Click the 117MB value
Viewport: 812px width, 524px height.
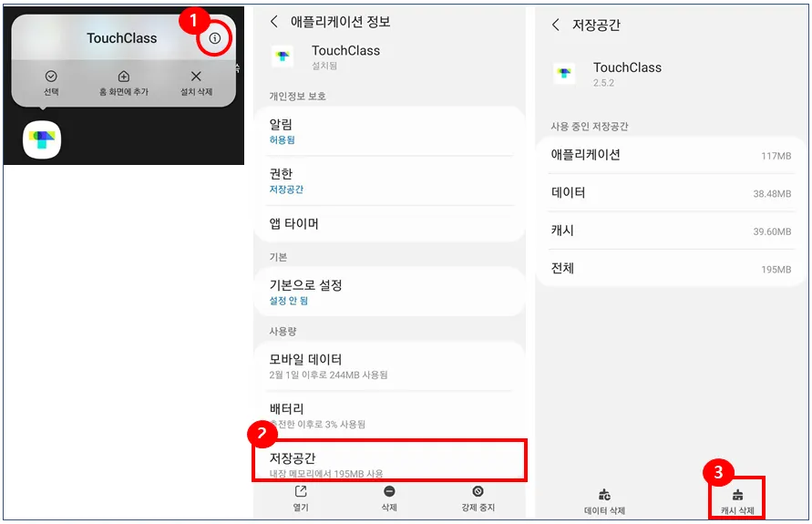[x=776, y=156]
